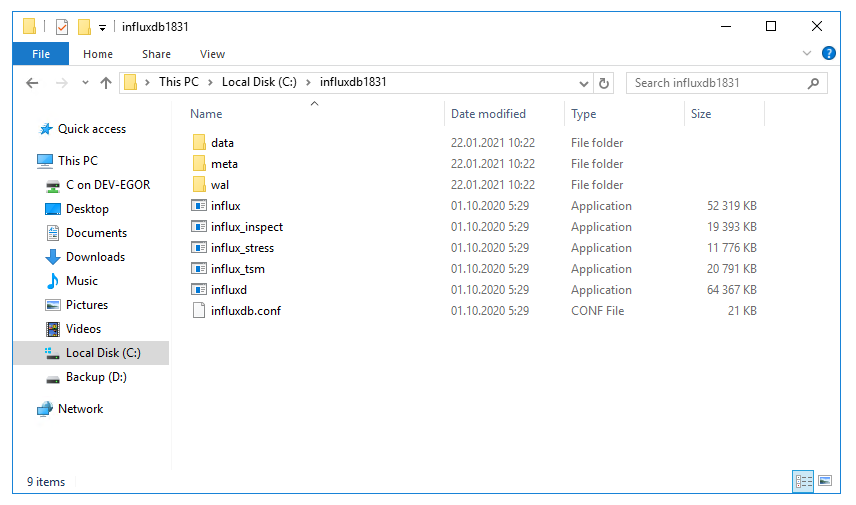Click the Network icon in sidebar

[x=45, y=409]
